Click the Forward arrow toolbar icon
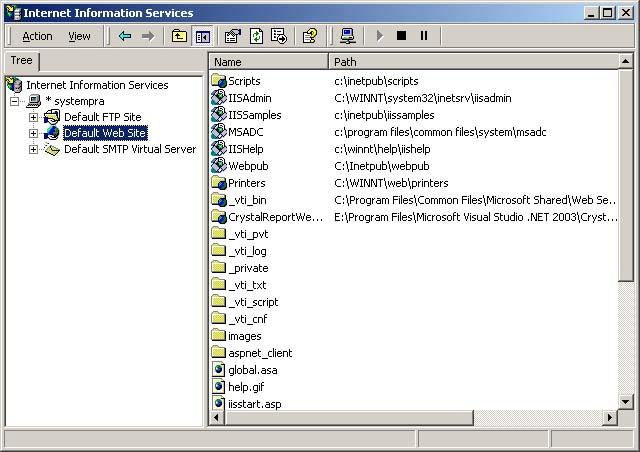This screenshot has width=640, height=452. tap(148, 36)
